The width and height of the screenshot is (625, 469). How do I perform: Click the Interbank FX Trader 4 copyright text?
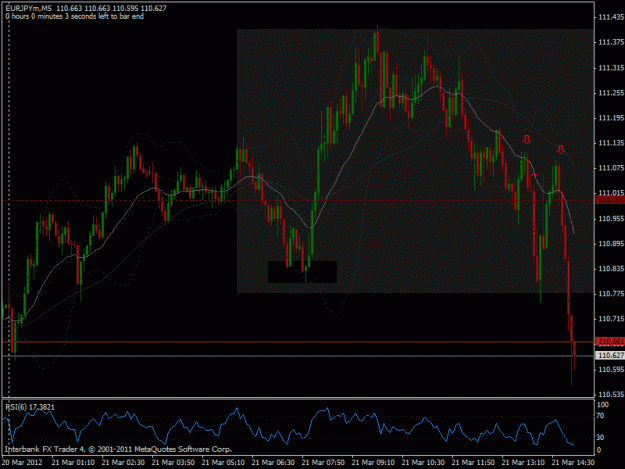(118, 449)
